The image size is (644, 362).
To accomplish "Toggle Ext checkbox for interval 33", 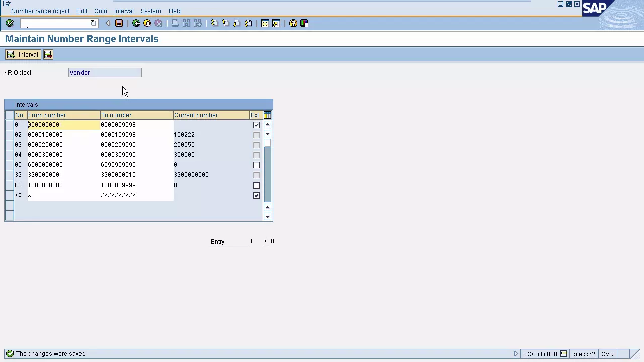I will 257,175.
